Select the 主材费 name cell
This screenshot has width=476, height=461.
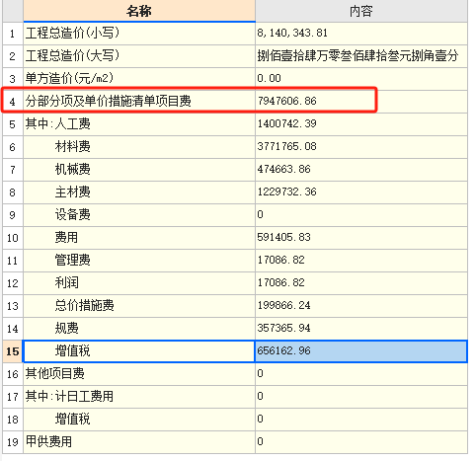[x=139, y=192]
